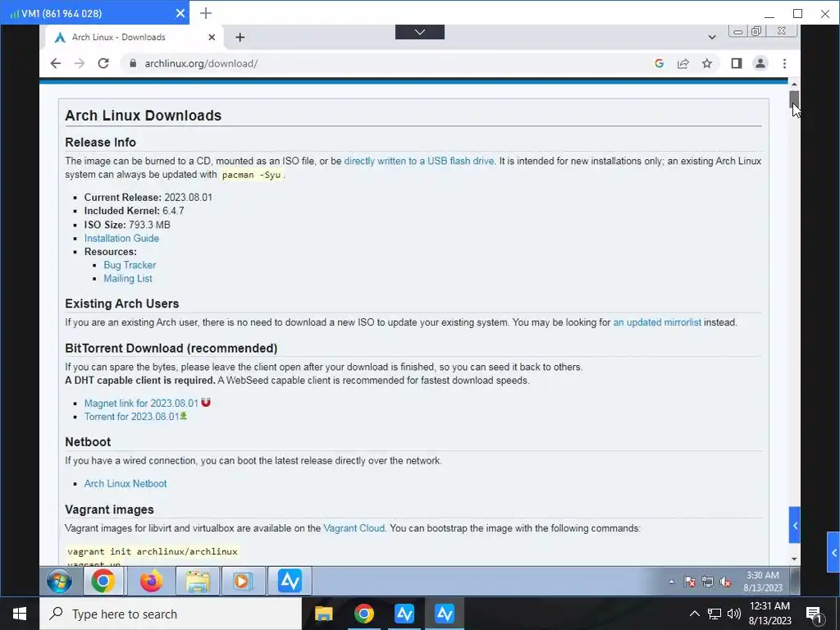Open the Bug Tracker link

(130, 265)
